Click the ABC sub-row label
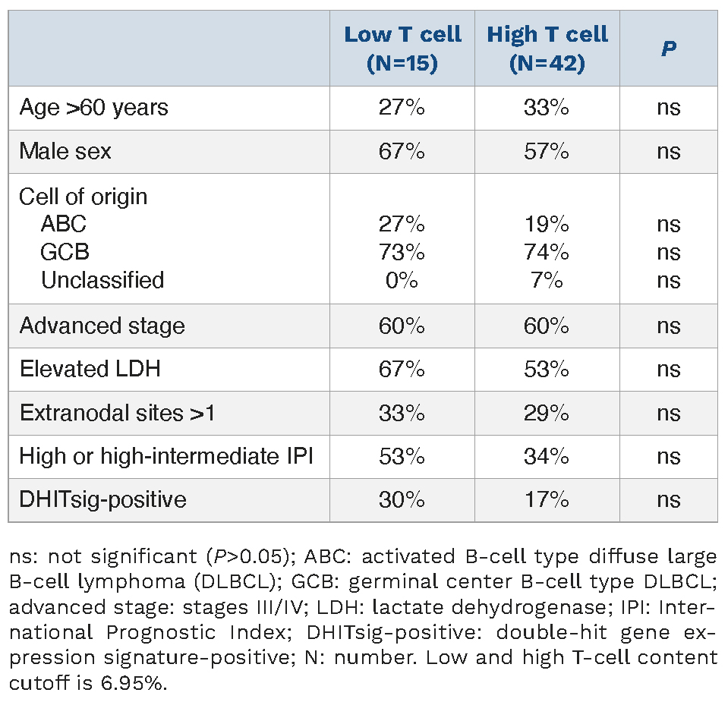The height and width of the screenshot is (702, 728). pos(64,224)
